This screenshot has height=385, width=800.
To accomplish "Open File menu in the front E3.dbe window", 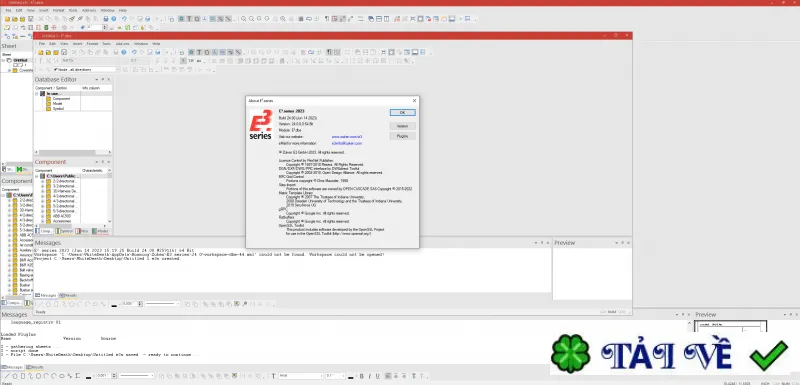I will click(x=42, y=44).
